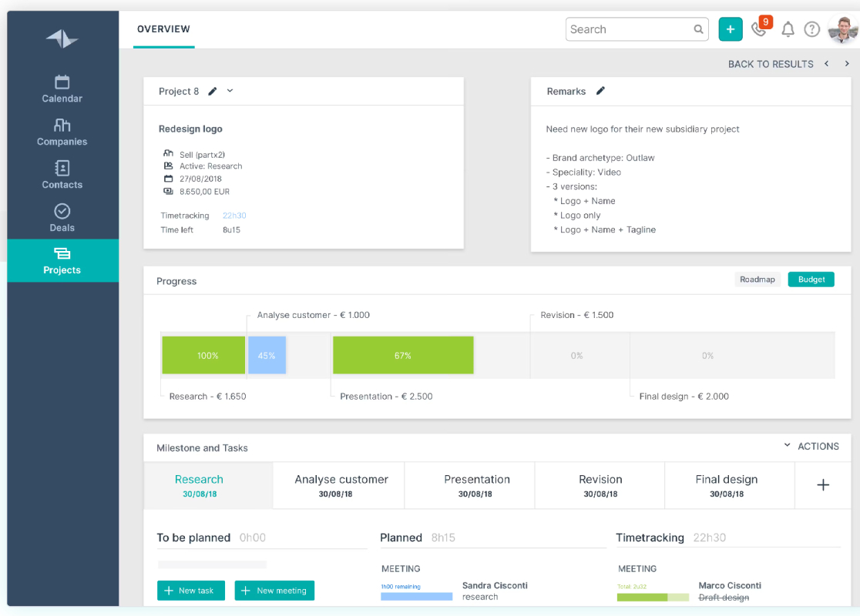Open the Calendar section in sidebar
Viewport: 860px width, 616px height.
pyautogui.click(x=62, y=89)
